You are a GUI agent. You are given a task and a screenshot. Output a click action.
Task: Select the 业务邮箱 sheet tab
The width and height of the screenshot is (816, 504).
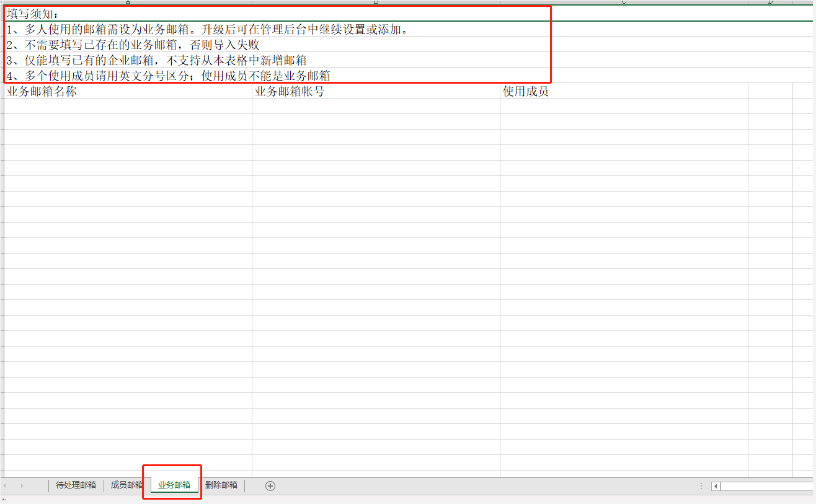point(174,485)
